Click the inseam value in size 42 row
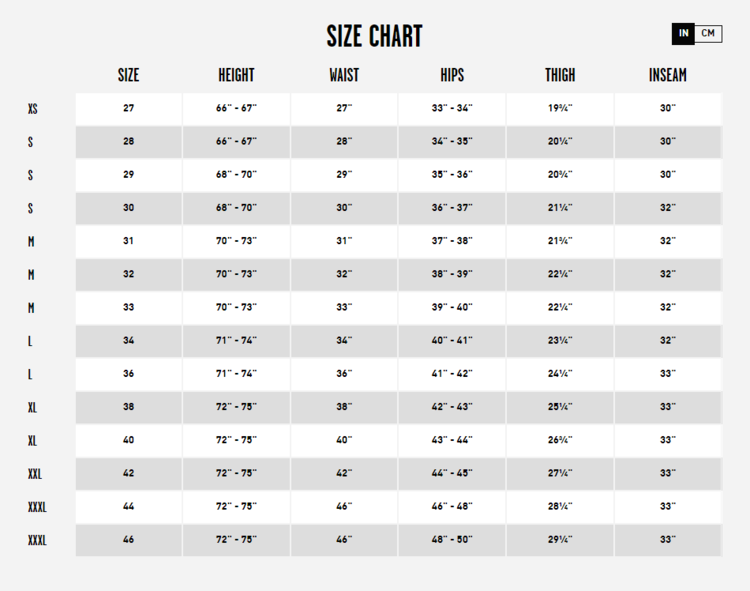This screenshot has height=591, width=750. pyautogui.click(x=667, y=474)
